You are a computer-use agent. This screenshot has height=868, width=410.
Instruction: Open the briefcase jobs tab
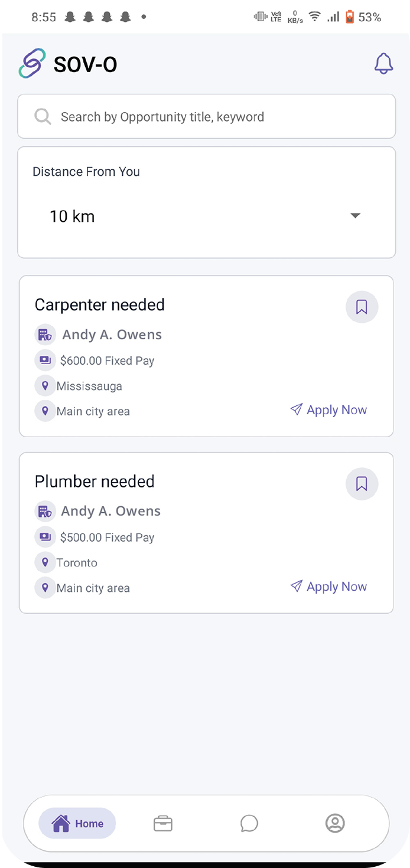(163, 823)
